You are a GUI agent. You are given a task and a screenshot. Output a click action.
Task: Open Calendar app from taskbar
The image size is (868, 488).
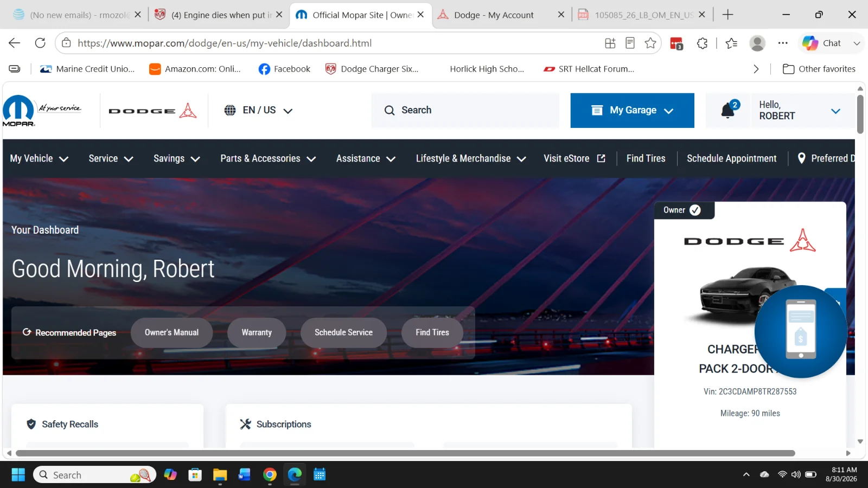(320, 475)
